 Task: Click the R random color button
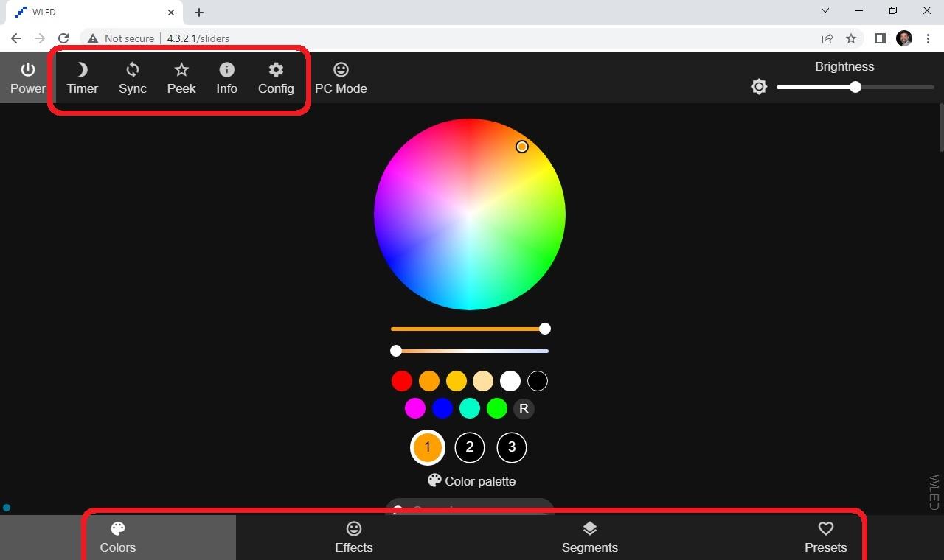(524, 408)
